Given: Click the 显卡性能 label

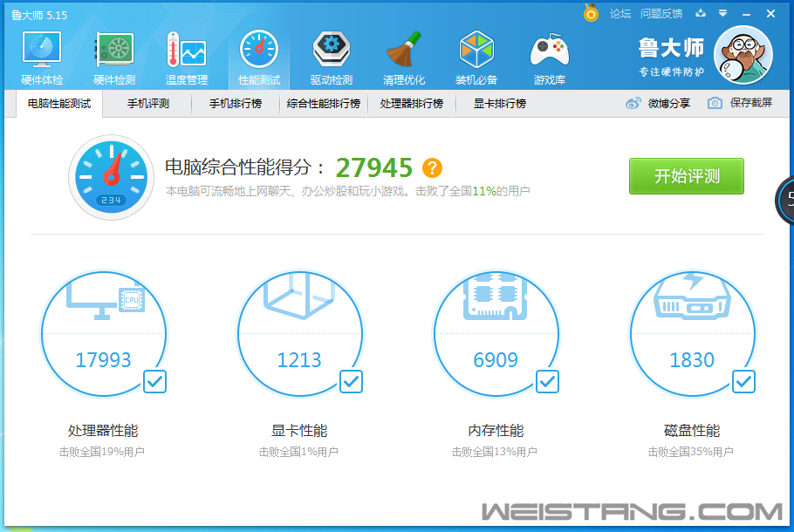Looking at the screenshot, I should (x=300, y=431).
